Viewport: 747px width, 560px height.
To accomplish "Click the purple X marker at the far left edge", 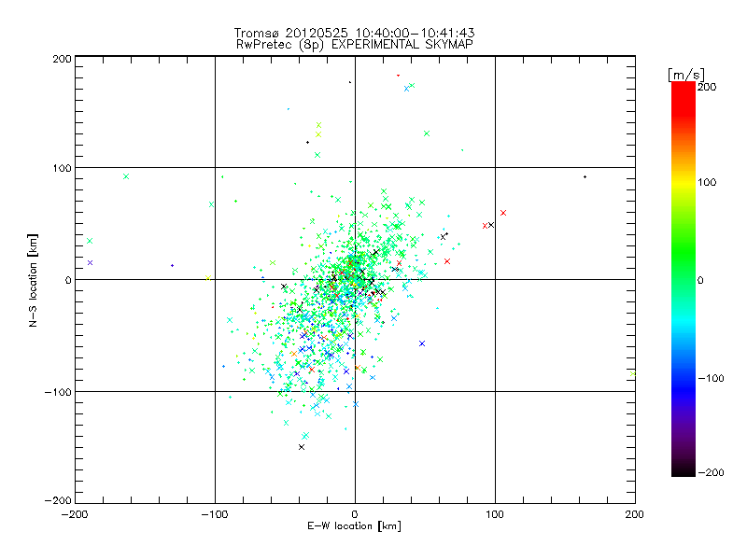I will [x=90, y=263].
